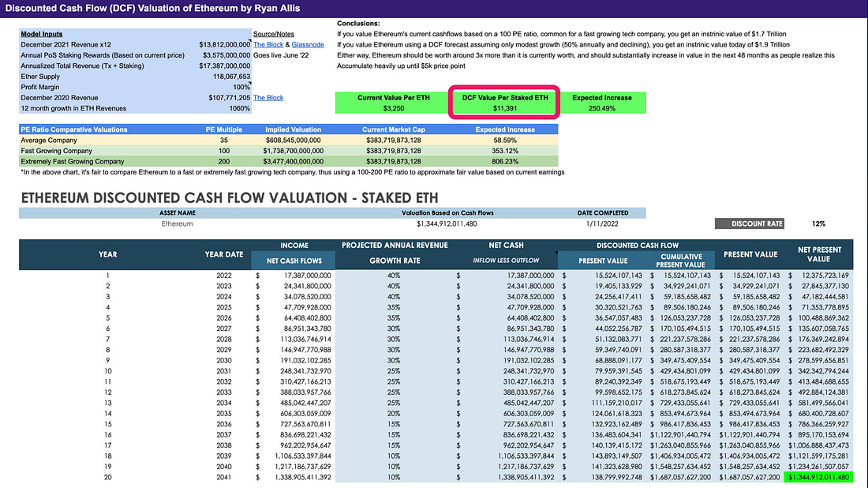Select the "Average Company" row label
Screen dimensions: 868x488
[x=49, y=140]
